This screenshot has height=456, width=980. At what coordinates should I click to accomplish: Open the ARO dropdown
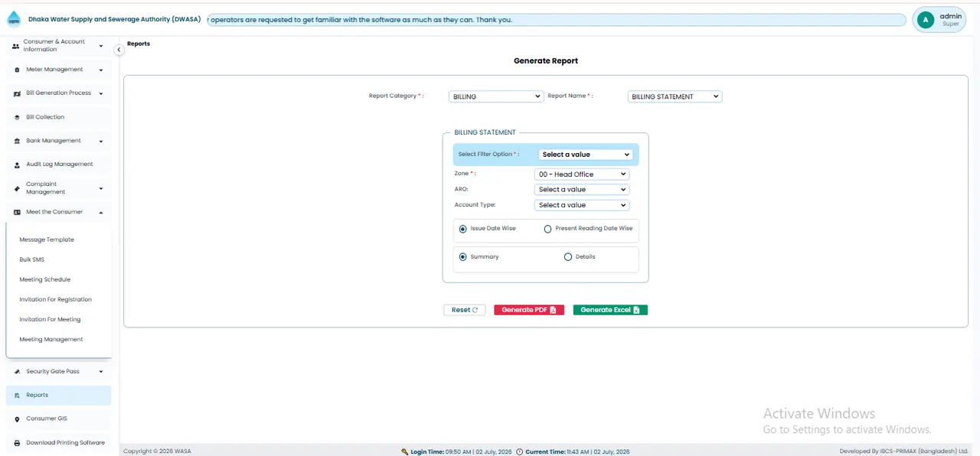click(582, 190)
